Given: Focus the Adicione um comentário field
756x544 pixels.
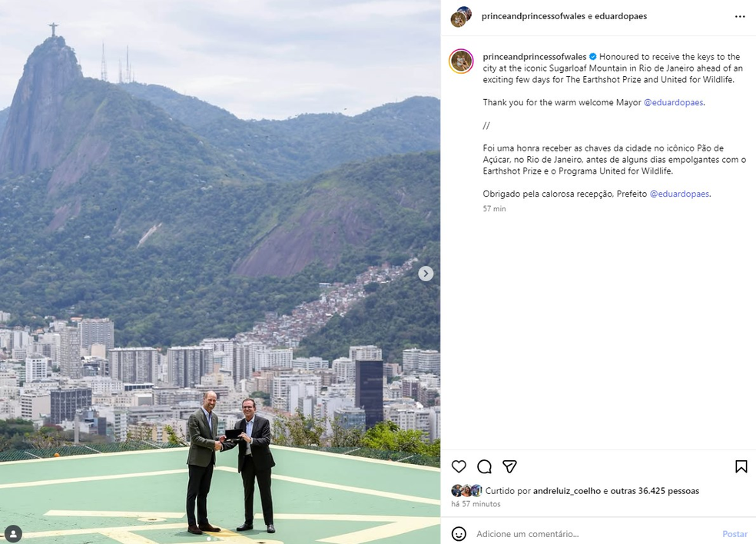Looking at the screenshot, I should click(596, 534).
